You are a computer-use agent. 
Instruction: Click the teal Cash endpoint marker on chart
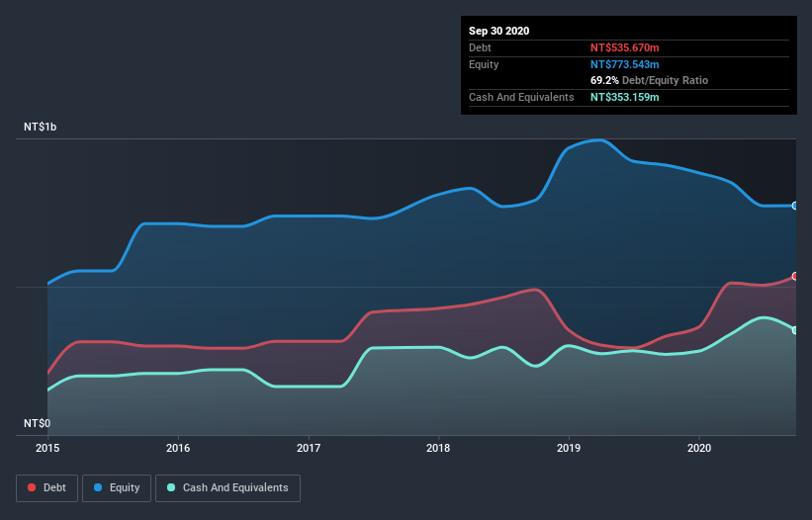795,330
